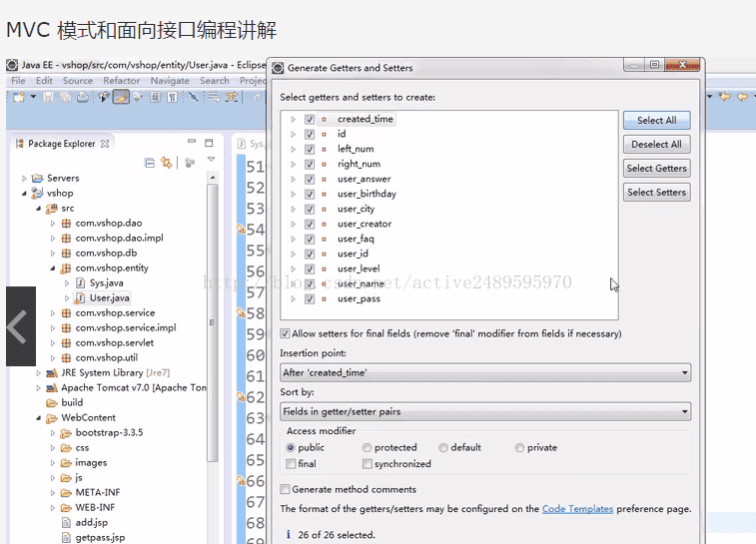Expand the created_time field node

[x=293, y=119]
